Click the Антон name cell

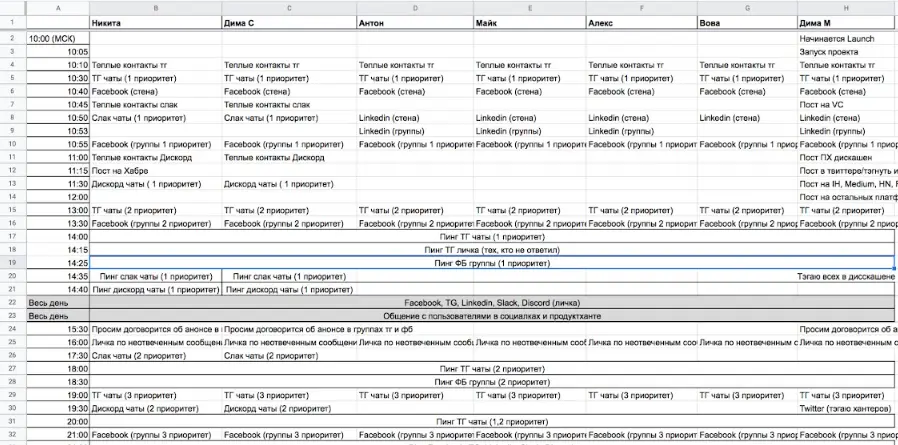415,23
